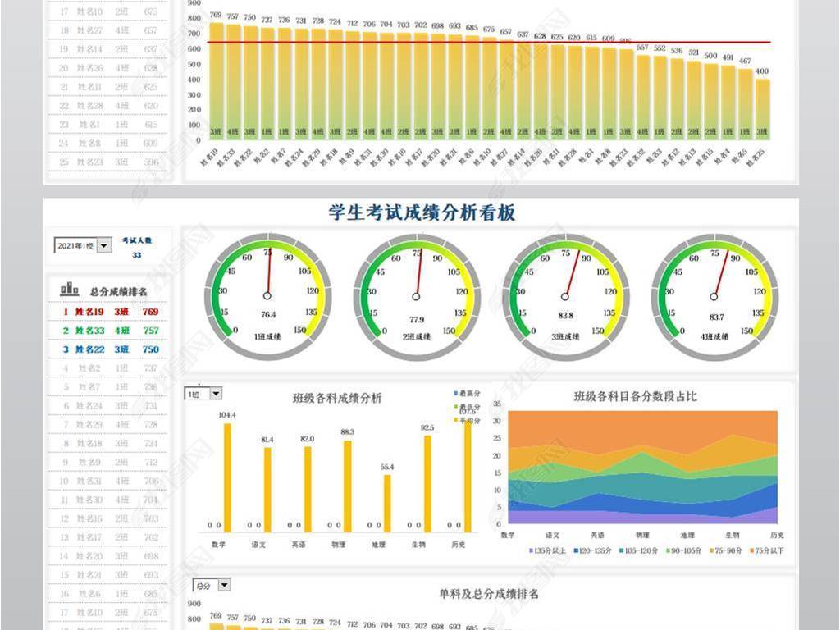This screenshot has width=840, height=630.
Task: Click rank 9 row 姓名9
Action: [x=107, y=462]
